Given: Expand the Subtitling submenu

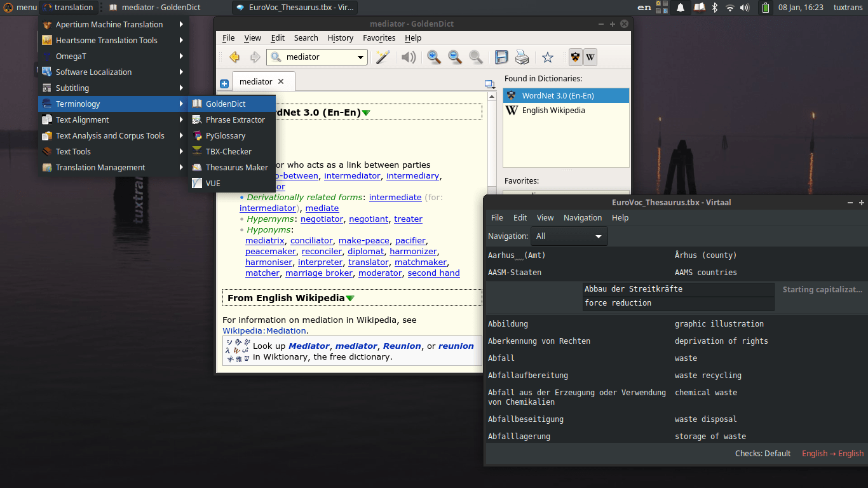Looking at the screenshot, I should [114, 88].
